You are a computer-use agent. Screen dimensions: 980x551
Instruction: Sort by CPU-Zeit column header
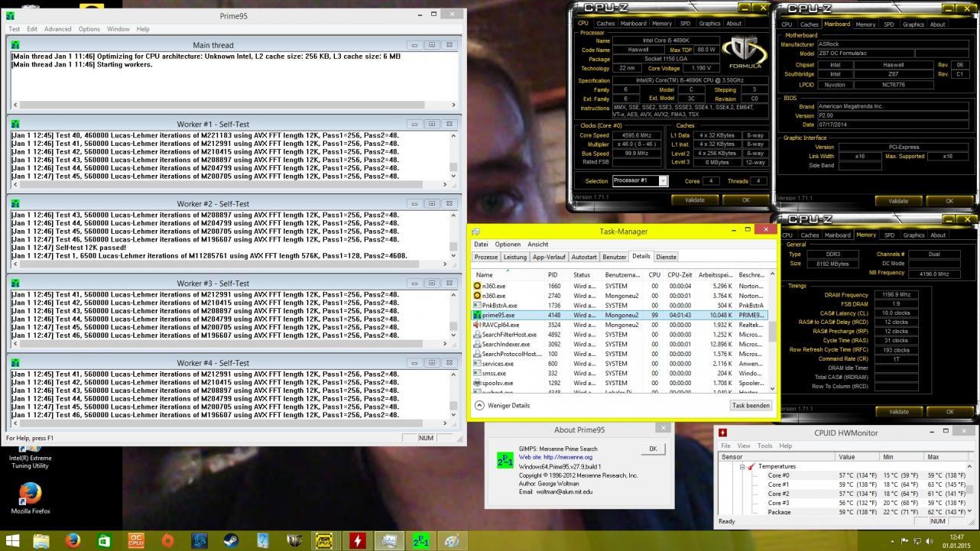pos(680,274)
